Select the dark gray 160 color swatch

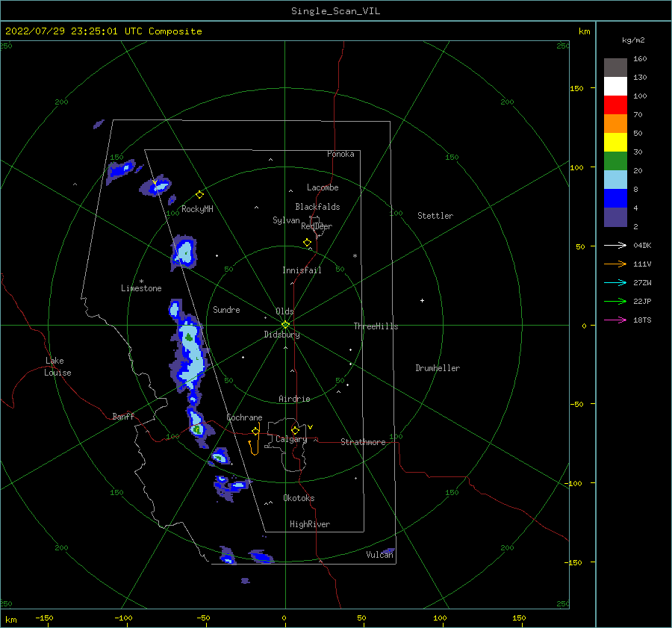pyautogui.click(x=615, y=67)
